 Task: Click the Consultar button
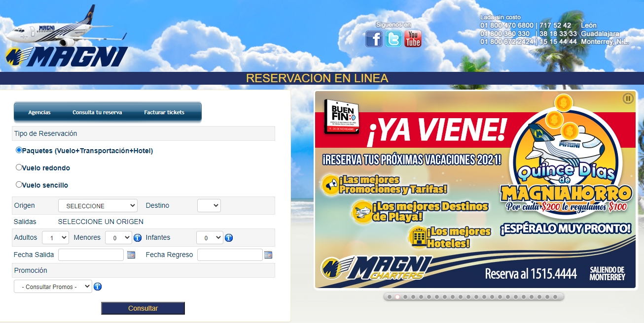(x=143, y=308)
